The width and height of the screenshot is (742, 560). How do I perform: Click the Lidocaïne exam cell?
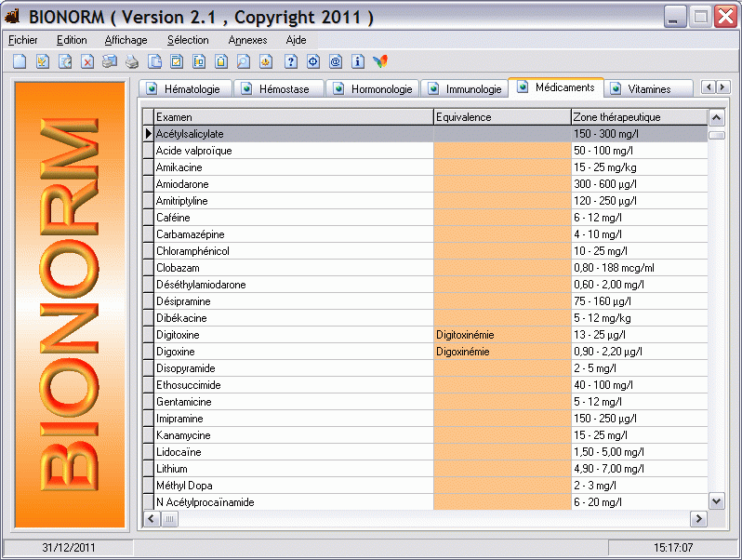294,452
